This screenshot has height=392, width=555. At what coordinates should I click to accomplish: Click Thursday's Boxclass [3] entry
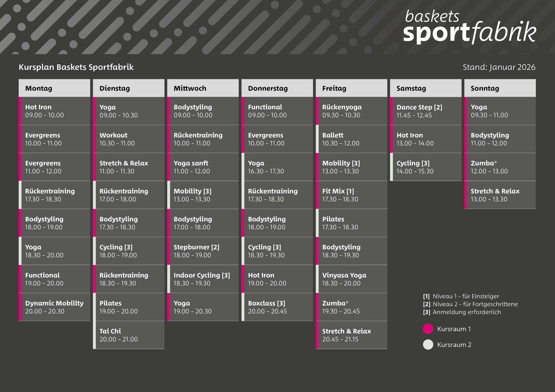click(x=277, y=307)
